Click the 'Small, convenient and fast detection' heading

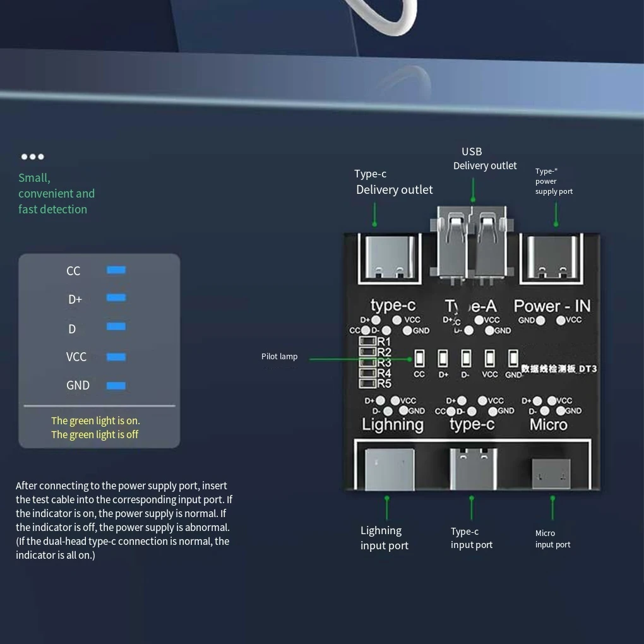(x=57, y=193)
